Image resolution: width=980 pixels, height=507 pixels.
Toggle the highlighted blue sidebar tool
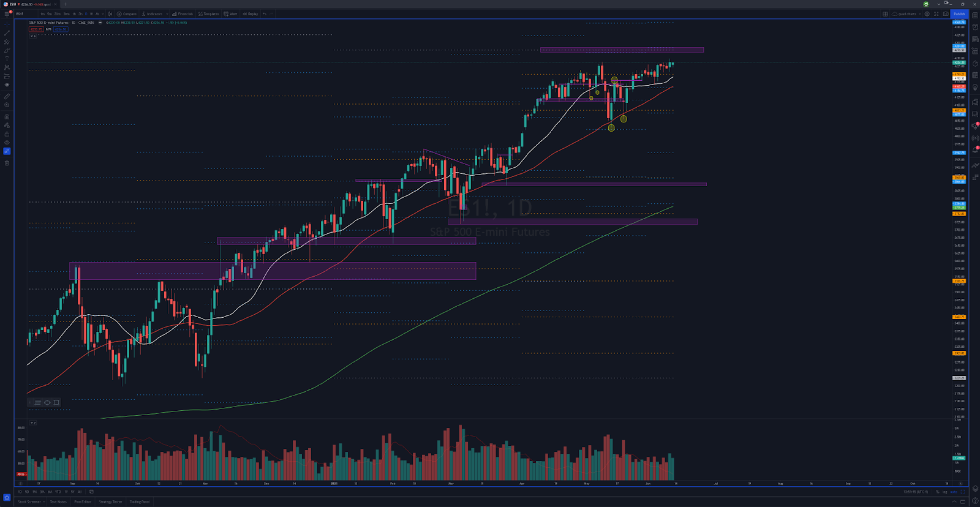click(7, 151)
